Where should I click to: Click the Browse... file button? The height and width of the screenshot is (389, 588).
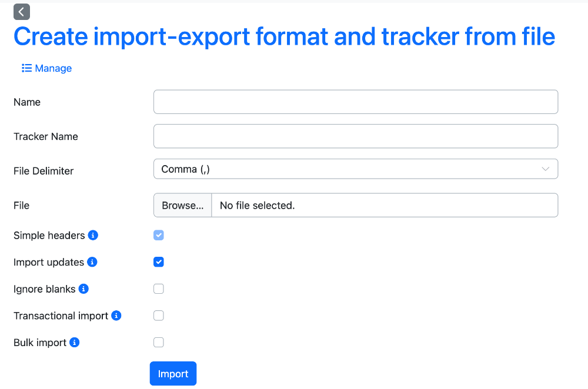pyautogui.click(x=183, y=205)
